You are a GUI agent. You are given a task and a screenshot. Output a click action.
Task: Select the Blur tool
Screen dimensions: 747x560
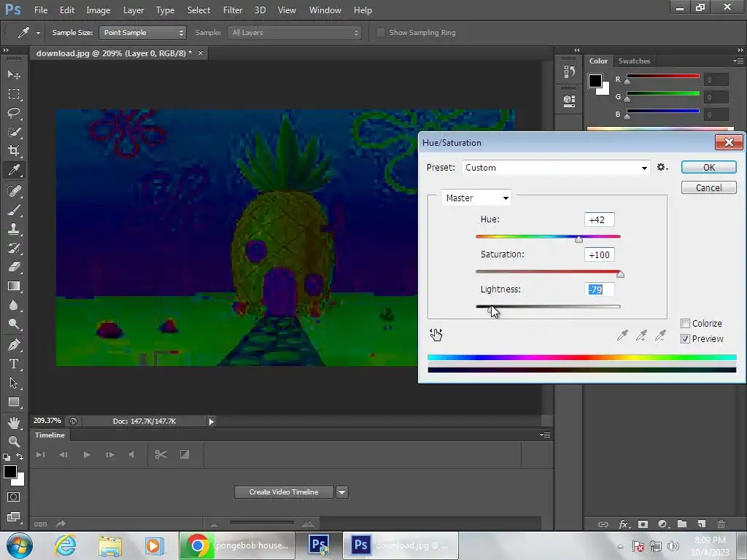click(x=14, y=305)
